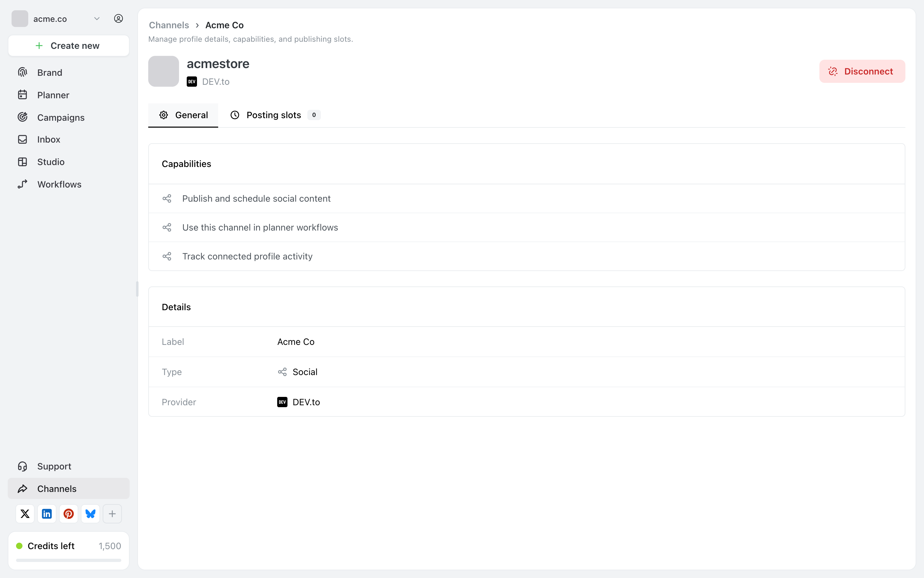Click the Capabilities section heading
This screenshot has height=578, width=924.
click(x=186, y=164)
